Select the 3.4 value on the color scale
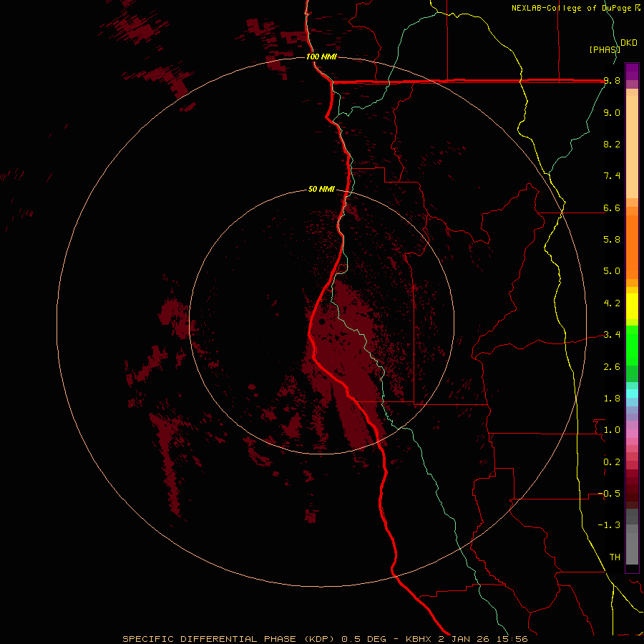Image resolution: width=644 pixels, height=644 pixels. pyautogui.click(x=612, y=335)
